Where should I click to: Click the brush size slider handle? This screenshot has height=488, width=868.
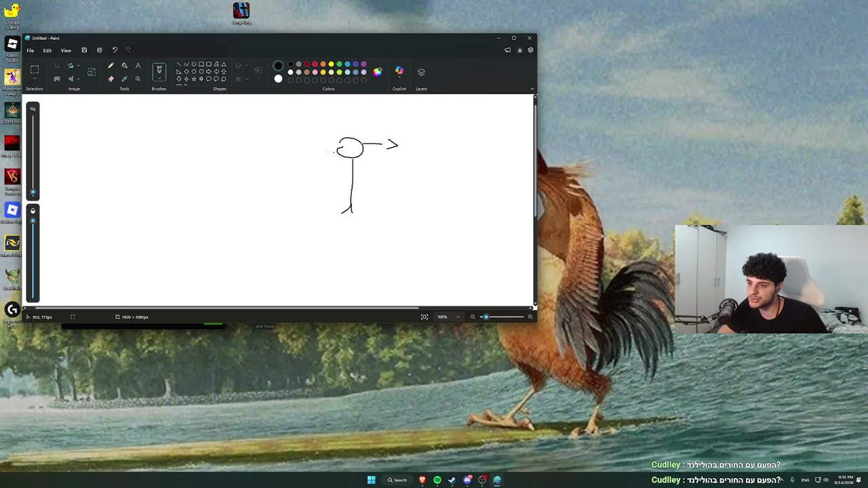pyautogui.click(x=33, y=192)
